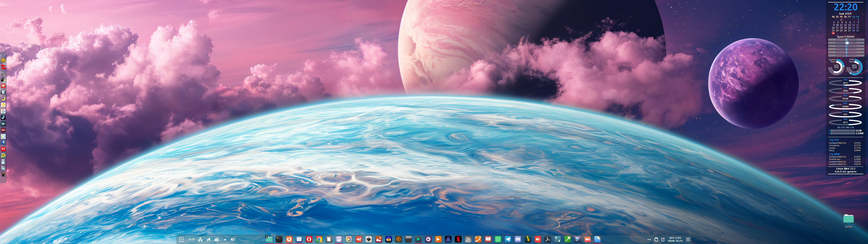Open Discord from the panel
This screenshot has height=244, width=868.
coord(518,239)
